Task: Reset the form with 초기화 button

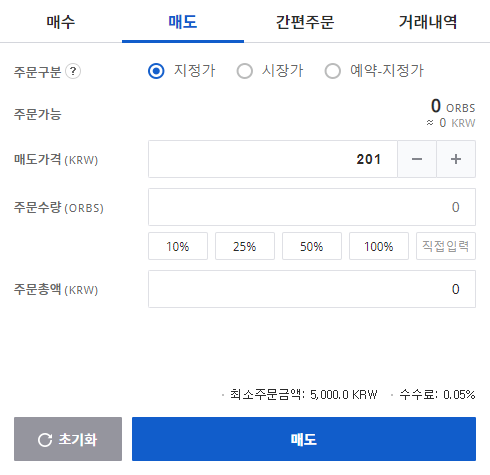Action: click(x=68, y=439)
